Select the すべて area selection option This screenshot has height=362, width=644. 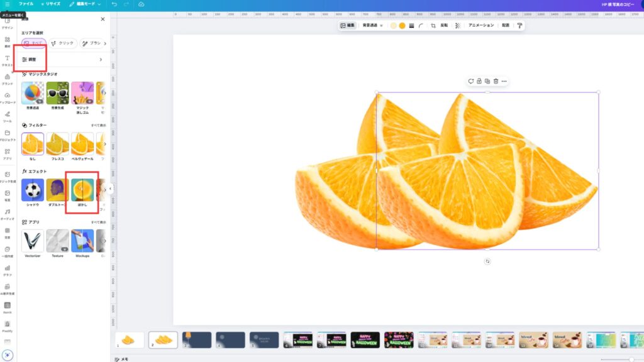[33, 43]
